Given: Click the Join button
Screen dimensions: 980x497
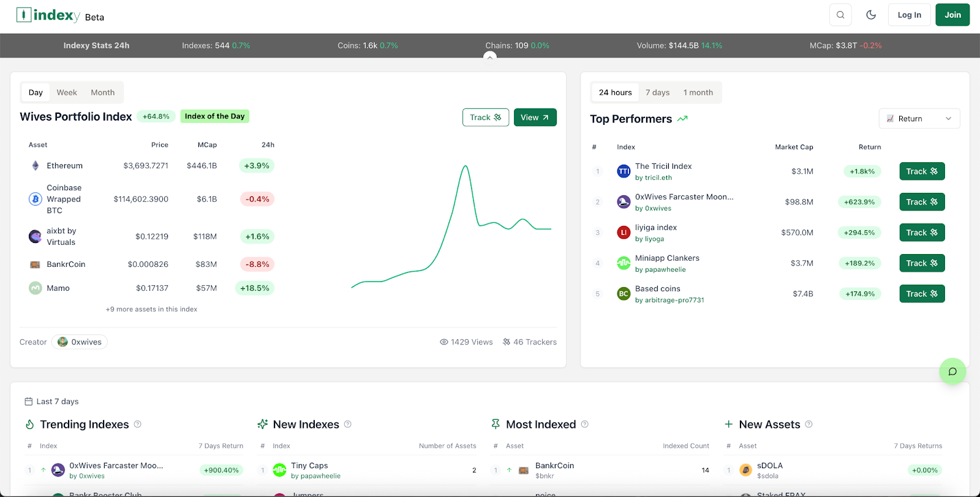Looking at the screenshot, I should [x=952, y=15].
